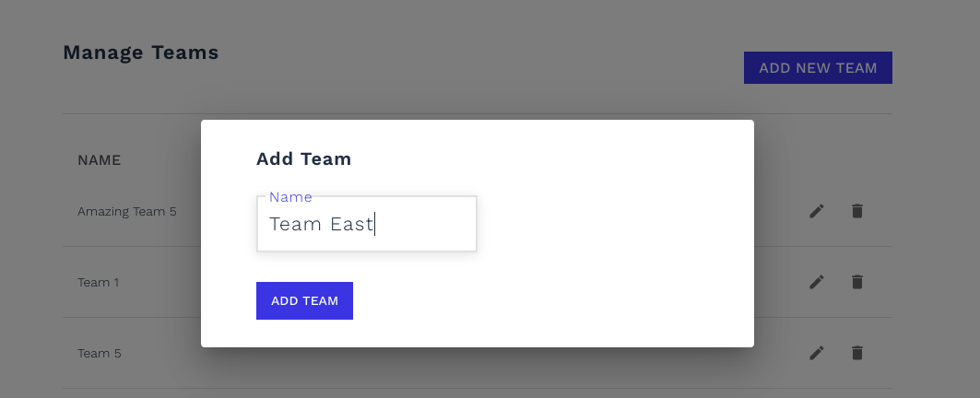Edit Amazing Team 5 with pencil icon
The image size is (980, 398).
[x=816, y=211]
